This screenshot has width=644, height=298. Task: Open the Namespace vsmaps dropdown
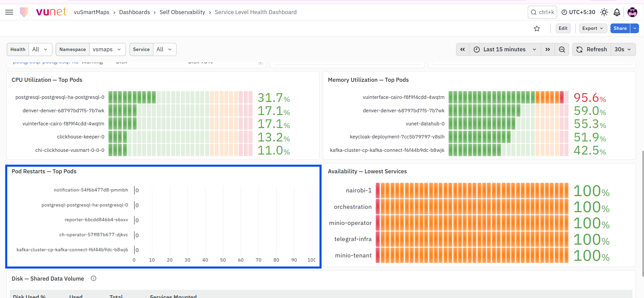click(x=107, y=49)
